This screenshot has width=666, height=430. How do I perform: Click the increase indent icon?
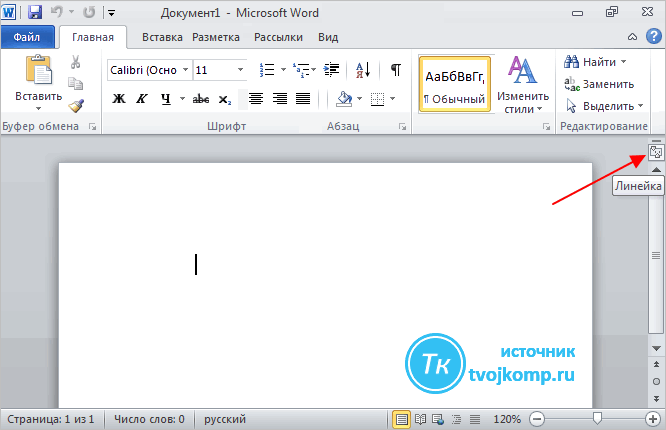(x=331, y=70)
